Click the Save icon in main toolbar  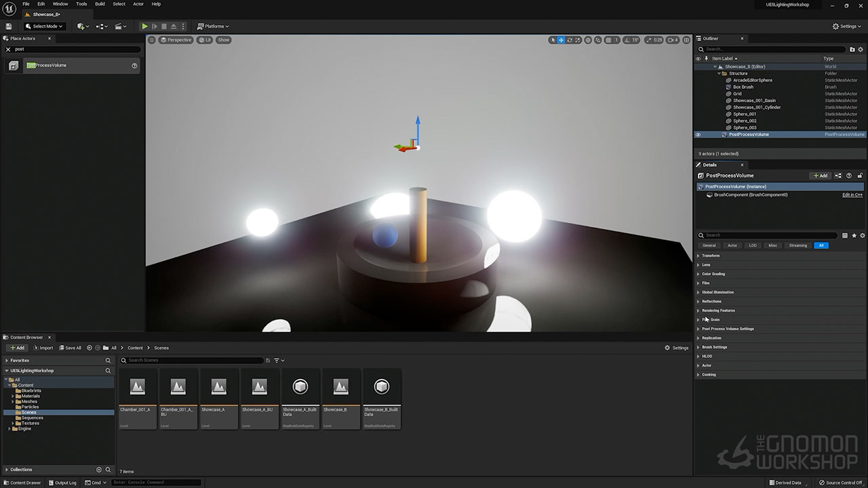tap(9, 26)
